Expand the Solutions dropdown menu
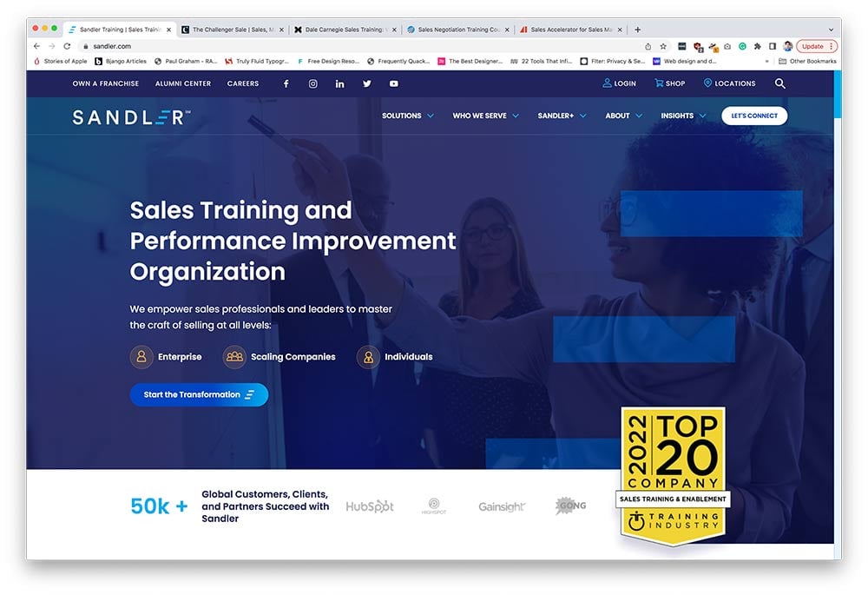The height and width of the screenshot is (595, 868). [408, 116]
